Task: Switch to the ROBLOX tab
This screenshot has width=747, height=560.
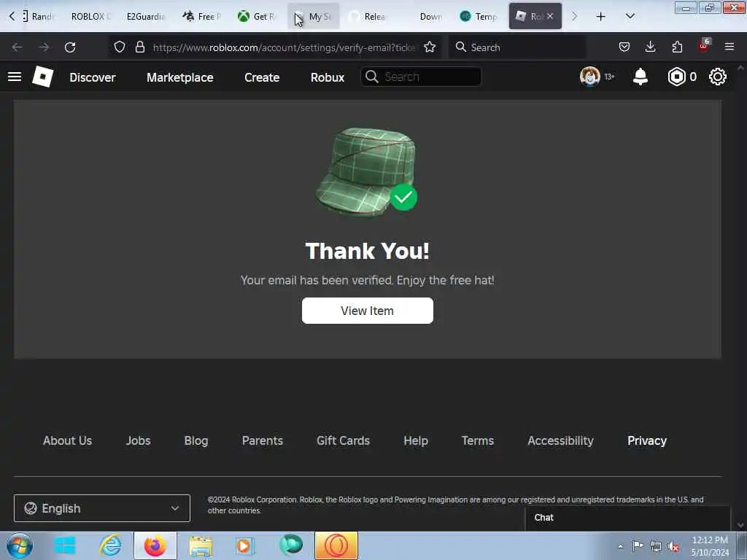Action: point(90,17)
